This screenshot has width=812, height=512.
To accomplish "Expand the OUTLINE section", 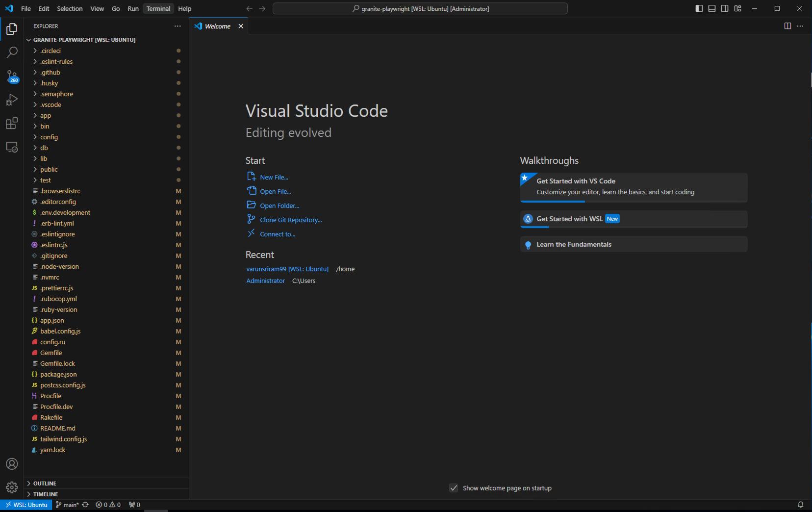I will (x=106, y=484).
